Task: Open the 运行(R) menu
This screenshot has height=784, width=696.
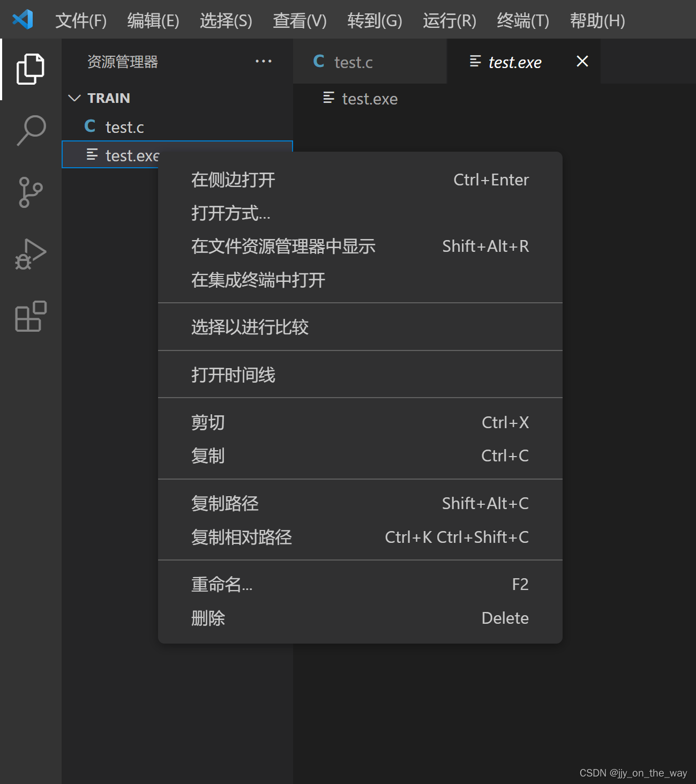Action: [449, 20]
